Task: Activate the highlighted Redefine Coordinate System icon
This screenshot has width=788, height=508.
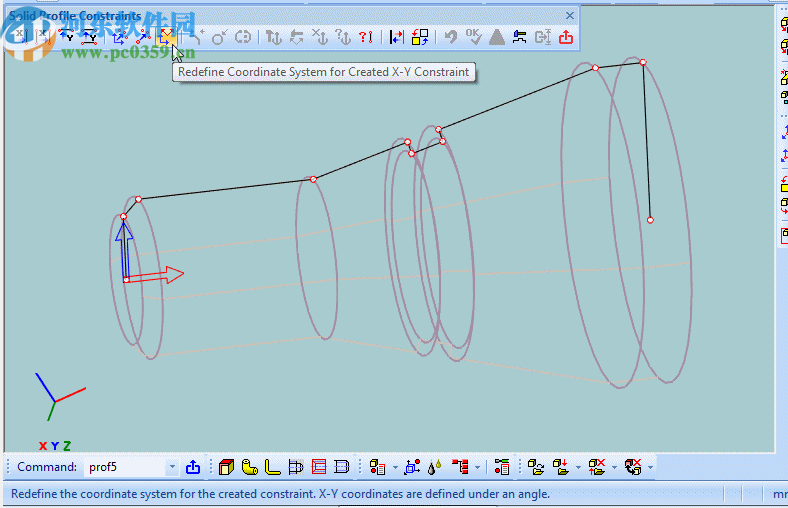Action: 166,37
